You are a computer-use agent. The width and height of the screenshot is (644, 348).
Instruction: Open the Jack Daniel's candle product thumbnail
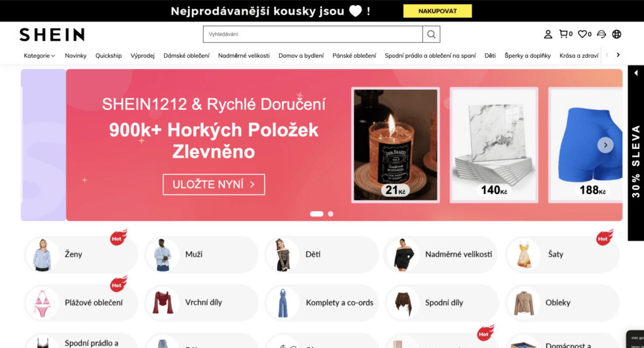[x=396, y=145]
